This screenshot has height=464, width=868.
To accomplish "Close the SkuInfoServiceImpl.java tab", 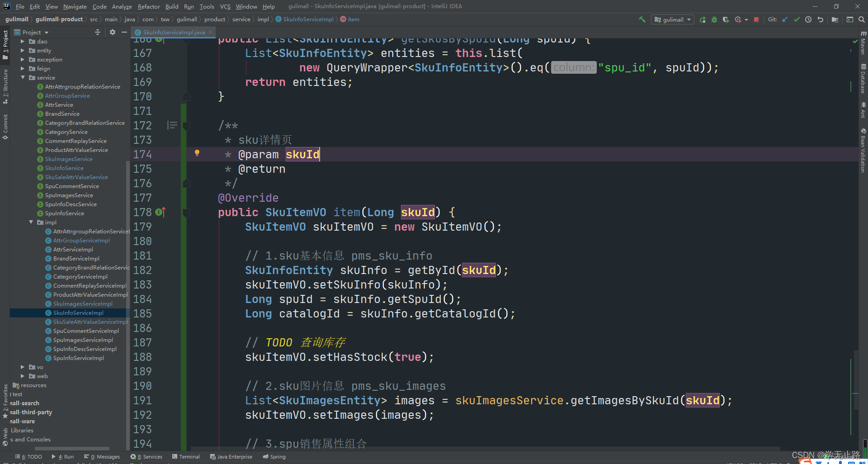I will pyautogui.click(x=210, y=32).
